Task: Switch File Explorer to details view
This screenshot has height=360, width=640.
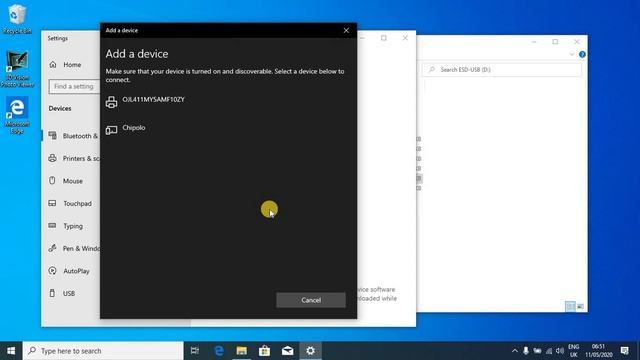Action: coord(570,306)
